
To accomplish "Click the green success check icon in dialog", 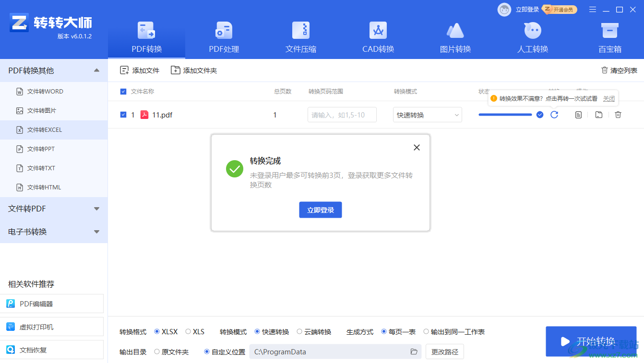I will [235, 169].
